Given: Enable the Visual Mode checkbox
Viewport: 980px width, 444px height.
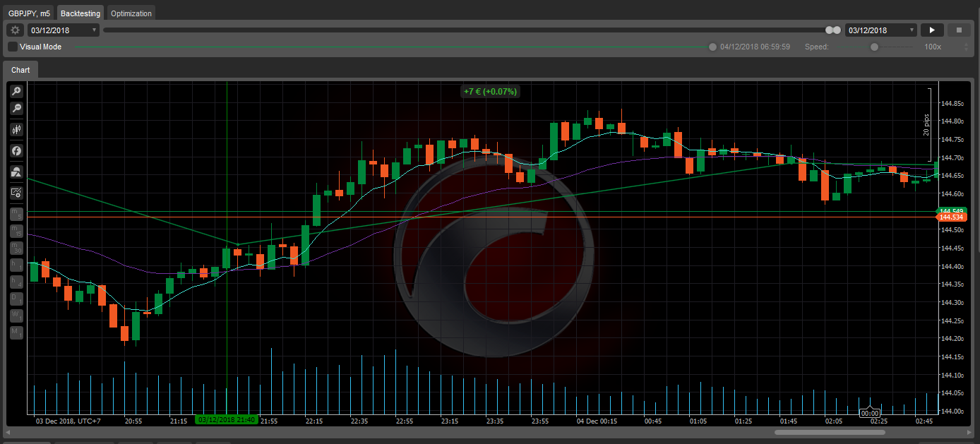Looking at the screenshot, I should pos(13,47).
